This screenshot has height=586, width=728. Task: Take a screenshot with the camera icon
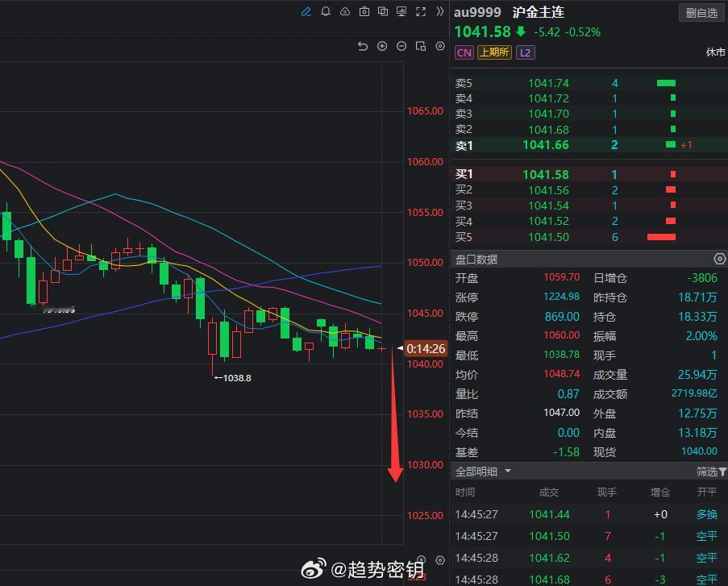tap(364, 12)
